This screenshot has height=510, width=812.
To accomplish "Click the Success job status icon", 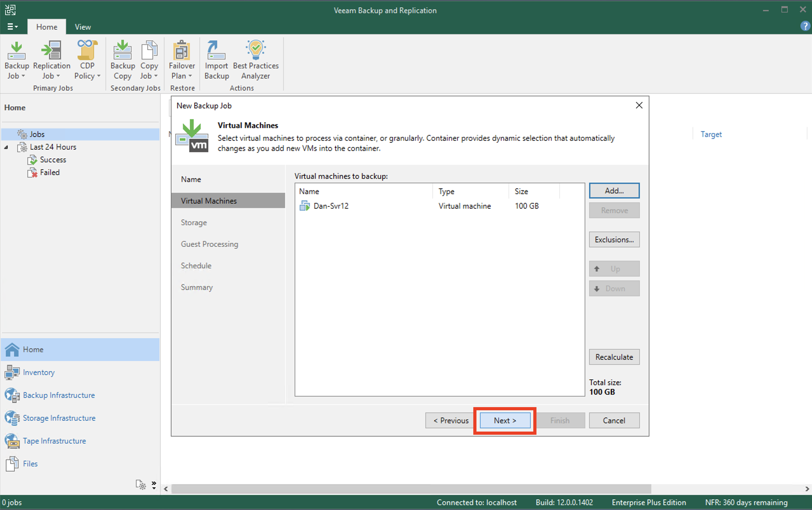I will [x=32, y=160].
